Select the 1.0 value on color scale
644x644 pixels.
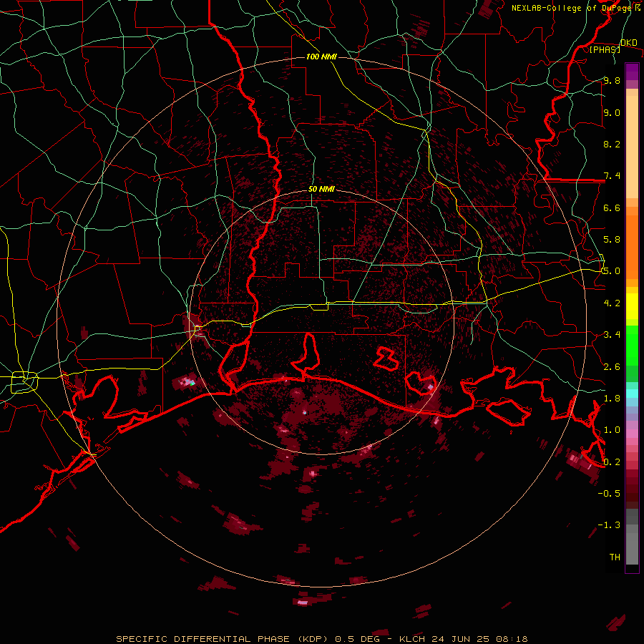click(612, 430)
